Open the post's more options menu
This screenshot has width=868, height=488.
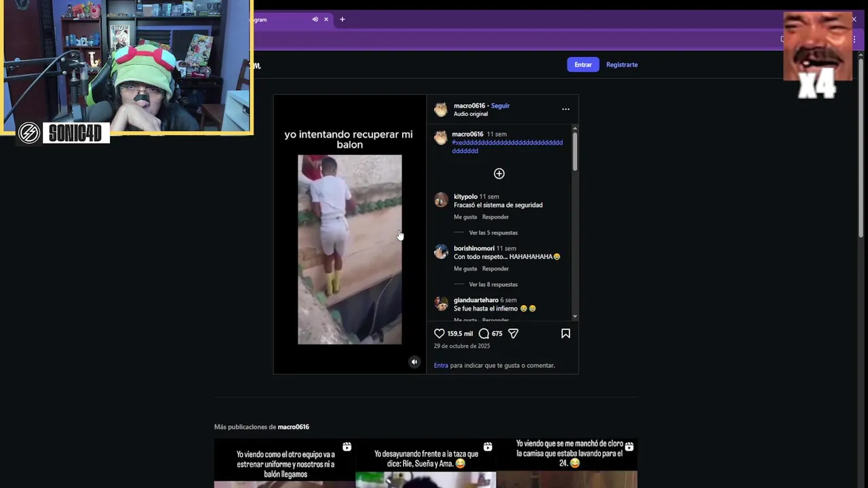pyautogui.click(x=566, y=109)
